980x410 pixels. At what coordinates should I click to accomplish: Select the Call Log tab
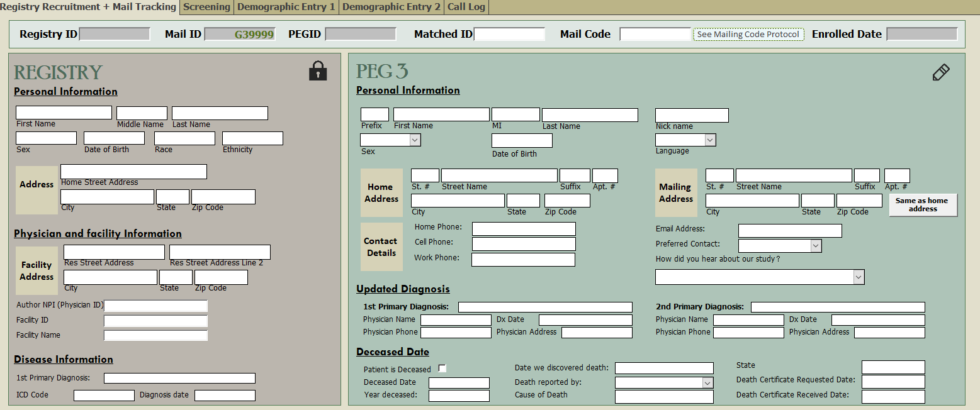click(466, 7)
